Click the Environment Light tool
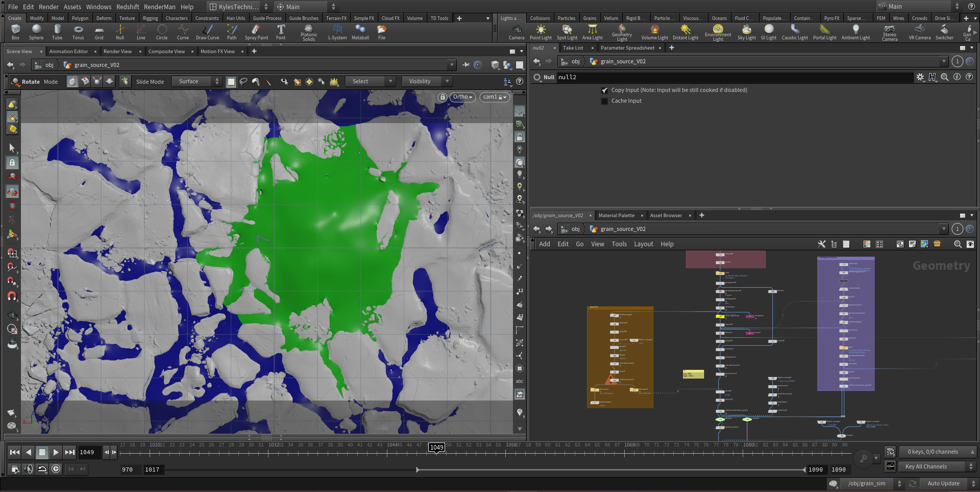 pyautogui.click(x=718, y=32)
